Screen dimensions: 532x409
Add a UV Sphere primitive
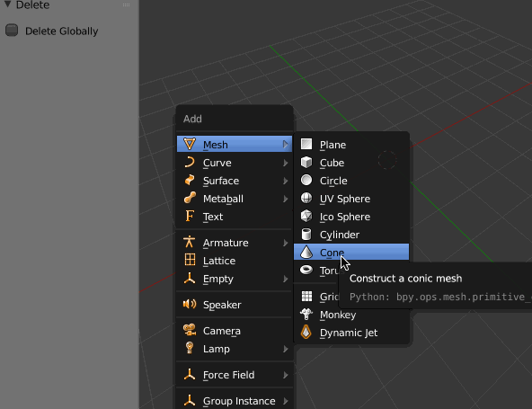(351, 199)
